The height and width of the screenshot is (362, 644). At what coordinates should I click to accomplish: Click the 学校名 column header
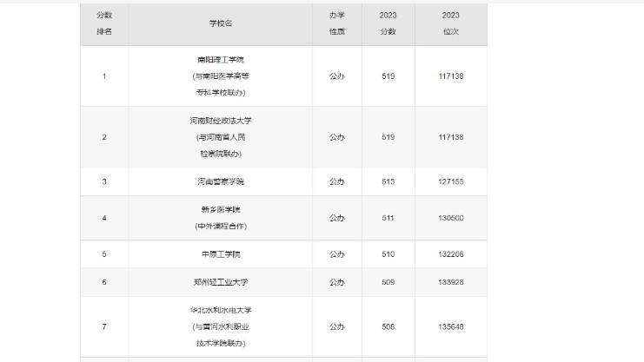tap(221, 23)
